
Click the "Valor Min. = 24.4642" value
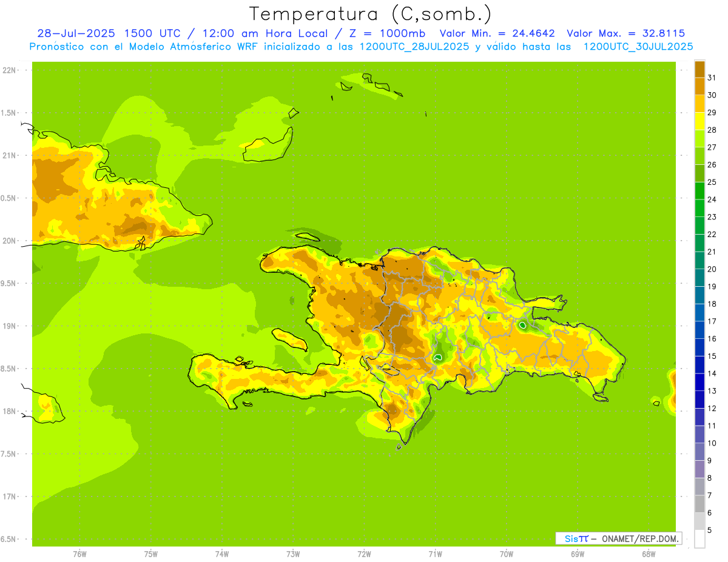[497, 33]
